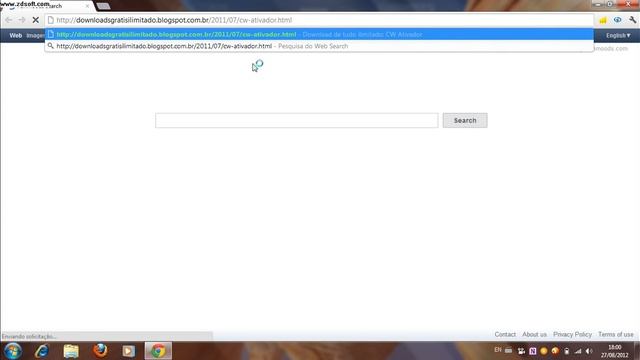Open Windows Explorer folder from the taskbar
640x360 pixels.
click(71, 351)
